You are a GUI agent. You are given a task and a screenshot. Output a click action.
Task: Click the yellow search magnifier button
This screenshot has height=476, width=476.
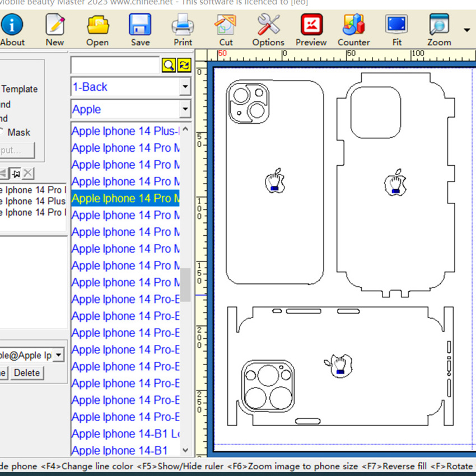tap(169, 65)
